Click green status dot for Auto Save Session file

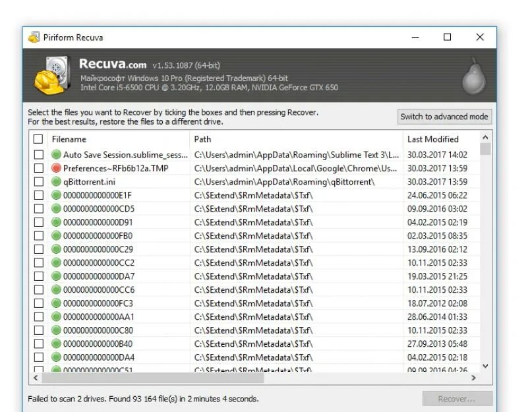[x=56, y=154]
